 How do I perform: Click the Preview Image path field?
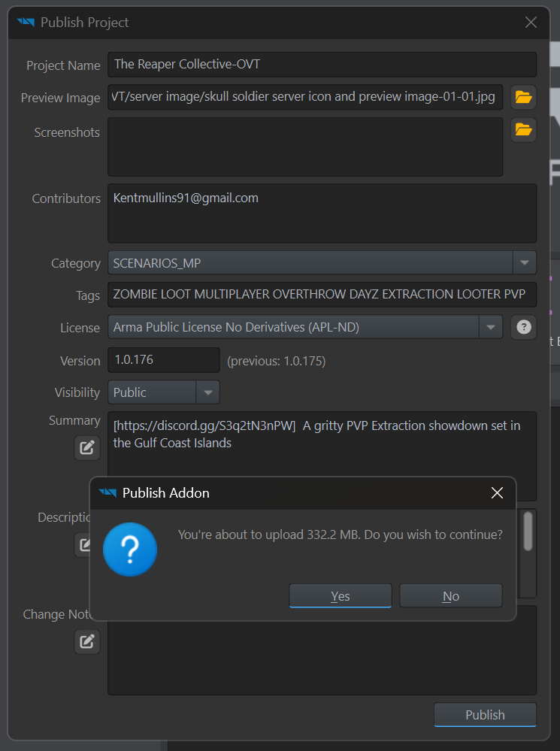(x=305, y=97)
